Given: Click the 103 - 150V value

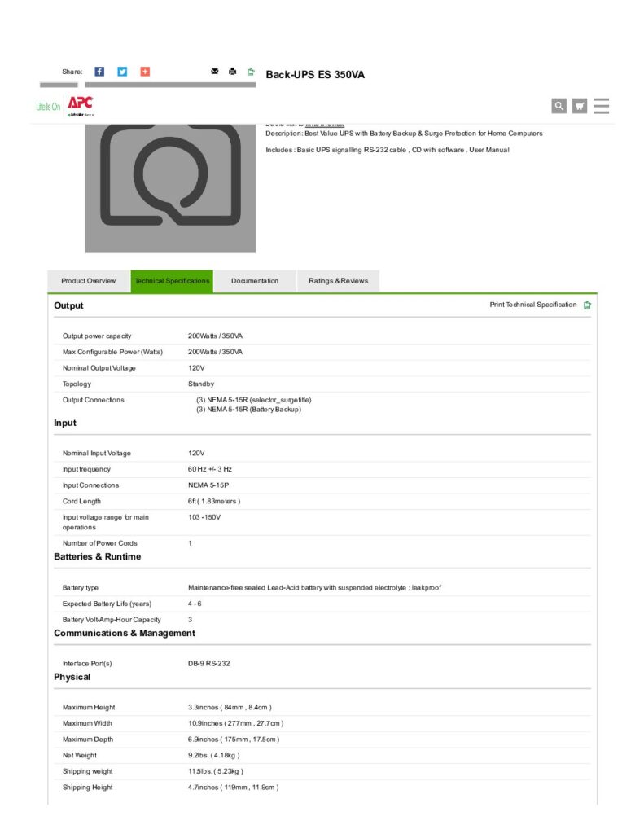Looking at the screenshot, I should point(204,517).
